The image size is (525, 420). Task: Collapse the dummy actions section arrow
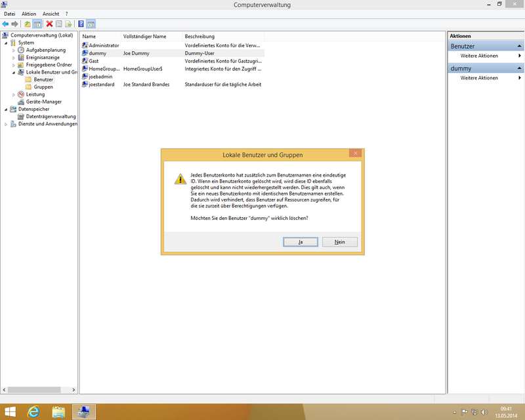tap(519, 68)
